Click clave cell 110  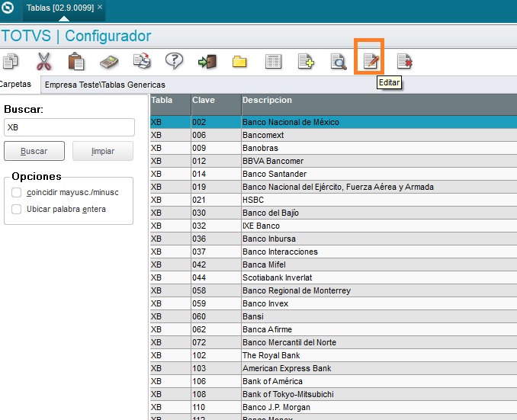pos(217,408)
